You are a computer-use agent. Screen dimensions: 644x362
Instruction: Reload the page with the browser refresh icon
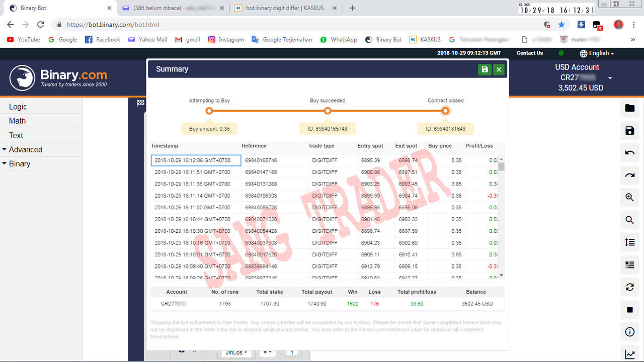(x=41, y=24)
